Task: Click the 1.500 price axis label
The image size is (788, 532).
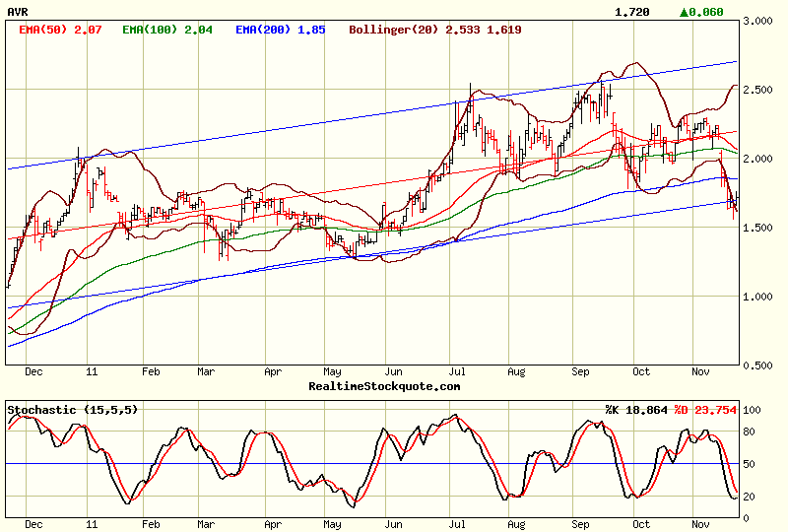Action: [x=757, y=228]
